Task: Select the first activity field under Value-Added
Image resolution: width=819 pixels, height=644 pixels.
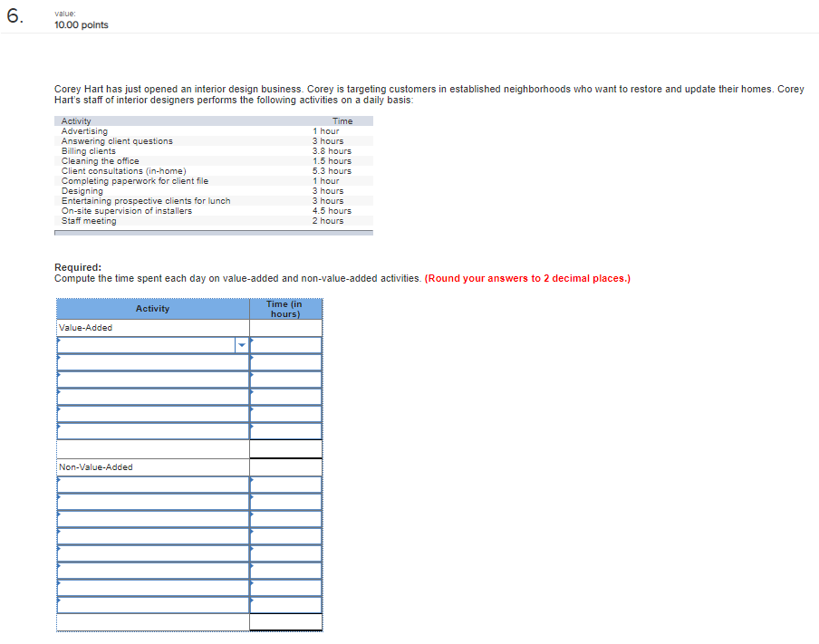Action: (x=147, y=345)
